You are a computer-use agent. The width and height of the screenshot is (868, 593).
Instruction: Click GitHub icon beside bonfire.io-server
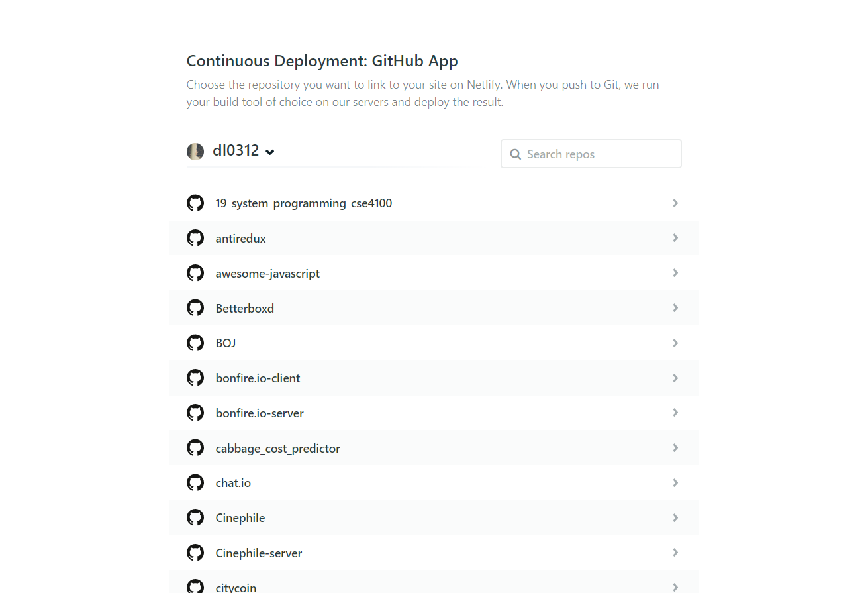coord(195,413)
